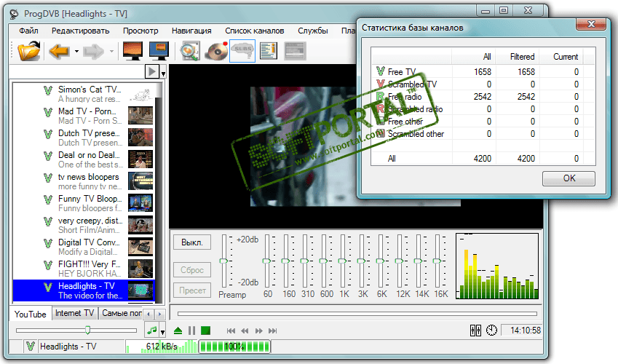Start recording with the disc icon

(216, 51)
